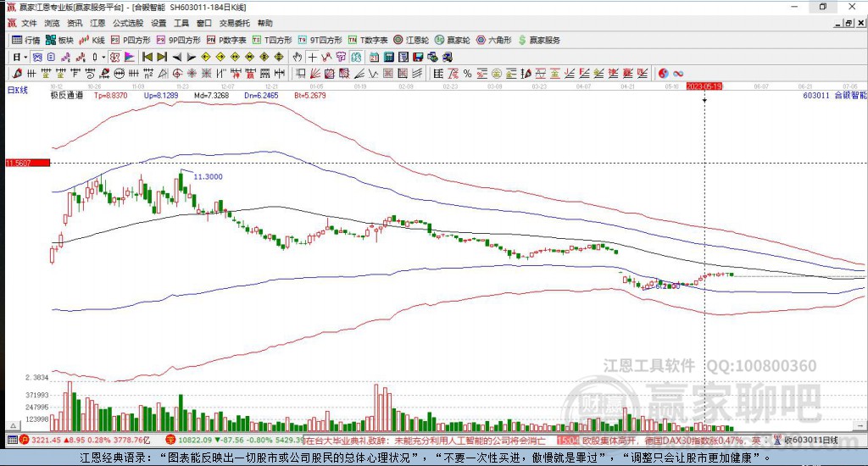868x466 pixels.
Task: Open the 江恩 menu
Action: coord(97,23)
